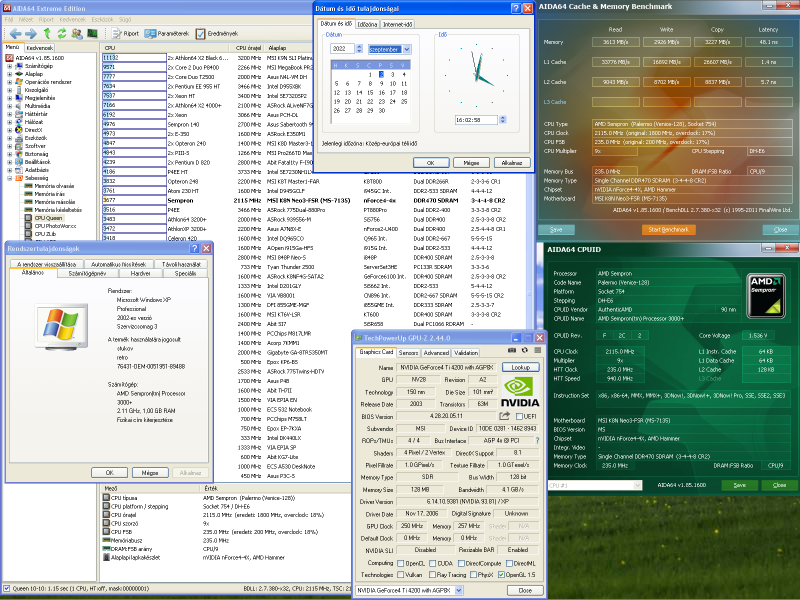Viewport: 800px width, 600px height.
Task: Collapse the Sebesség tree node
Action: point(9,178)
